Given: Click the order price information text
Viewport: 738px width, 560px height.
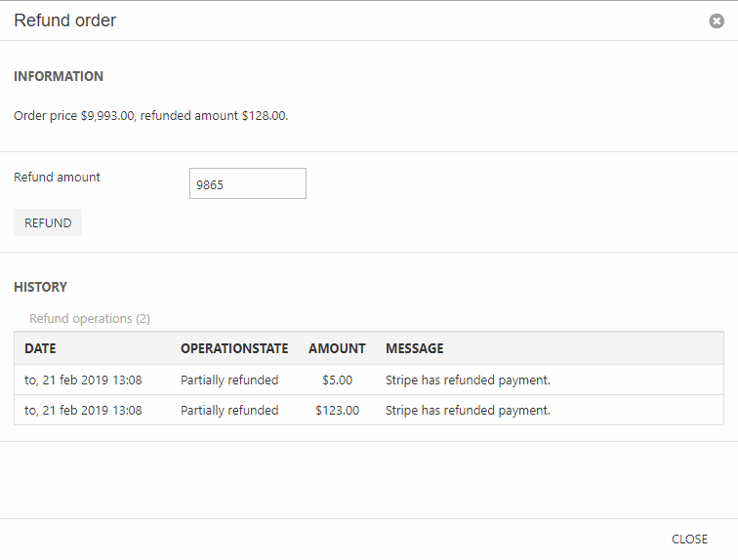Looking at the screenshot, I should [150, 116].
